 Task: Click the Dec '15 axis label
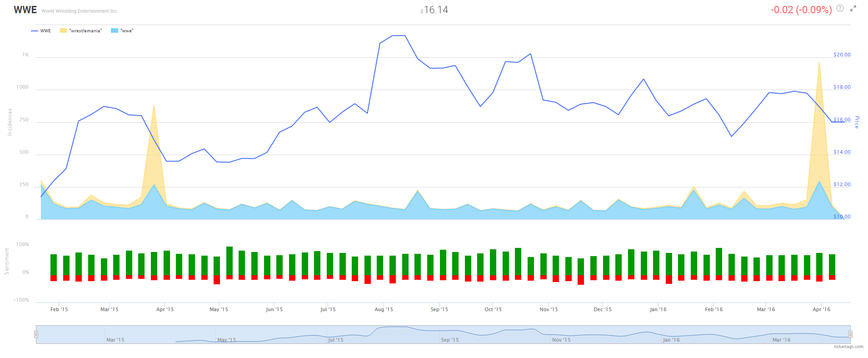[x=602, y=309]
